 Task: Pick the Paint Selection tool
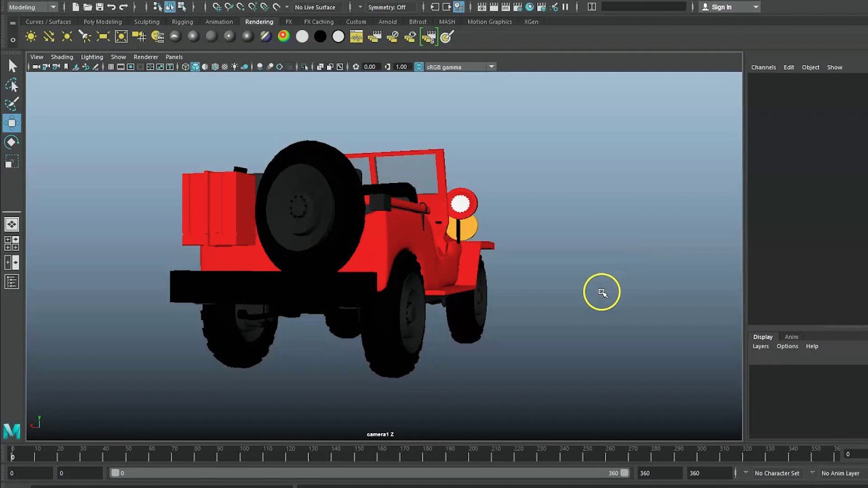click(x=12, y=104)
